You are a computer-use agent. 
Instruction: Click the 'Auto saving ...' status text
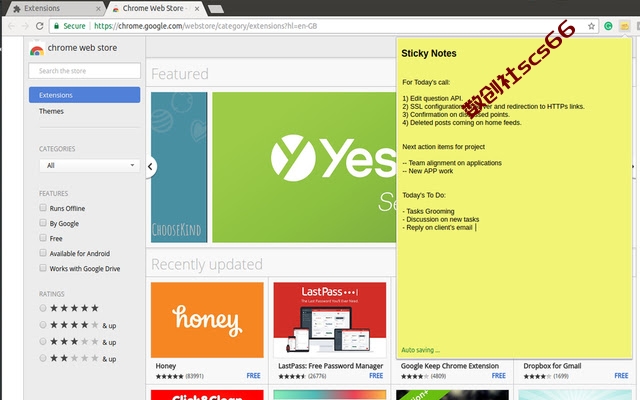click(420, 350)
